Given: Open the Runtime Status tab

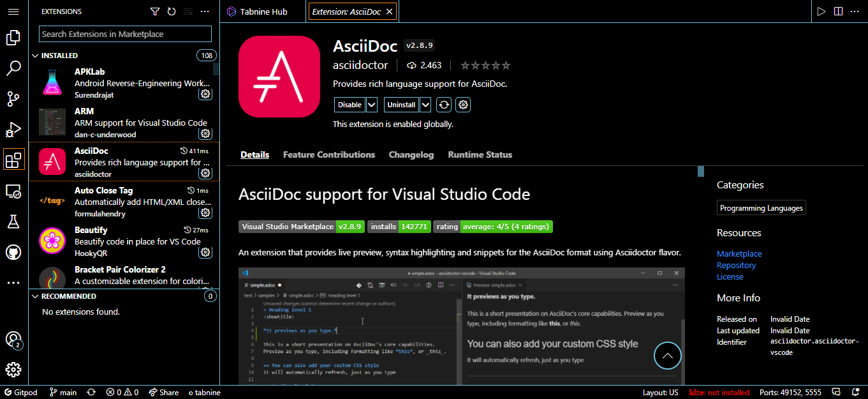Looking at the screenshot, I should coord(480,154).
